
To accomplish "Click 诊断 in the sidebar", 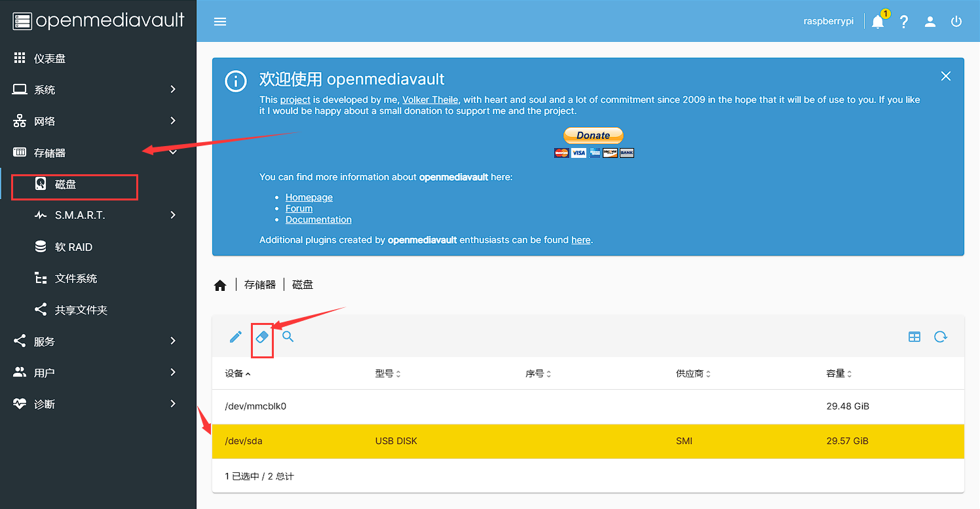I will click(98, 404).
